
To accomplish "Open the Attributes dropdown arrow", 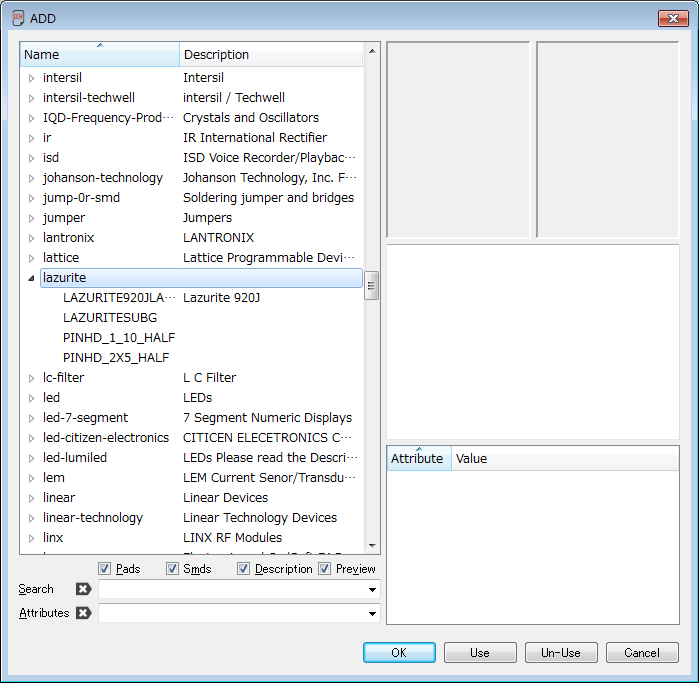I will tap(372, 614).
